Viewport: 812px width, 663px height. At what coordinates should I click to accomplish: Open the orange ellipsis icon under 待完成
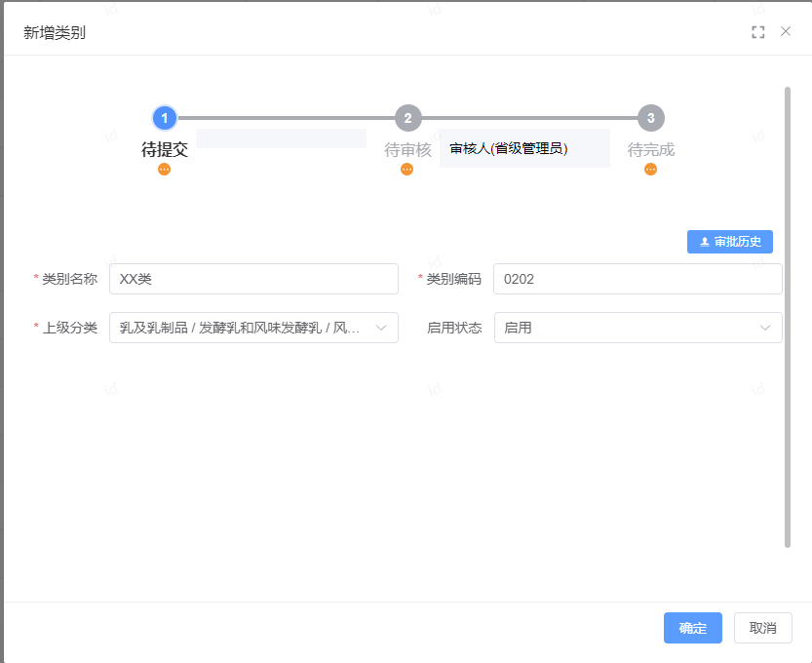(650, 170)
